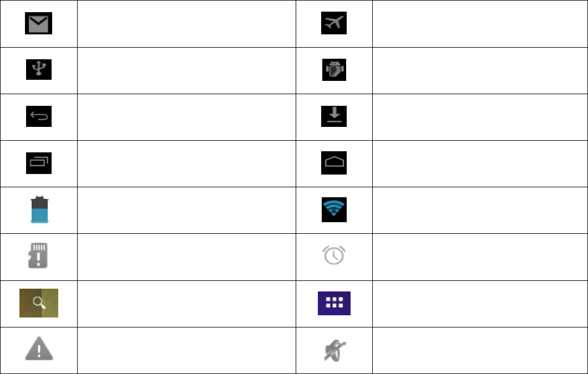Click the empty cell beside the airplane icon
Viewport: 588px width, 374px height.
[x=480, y=24]
